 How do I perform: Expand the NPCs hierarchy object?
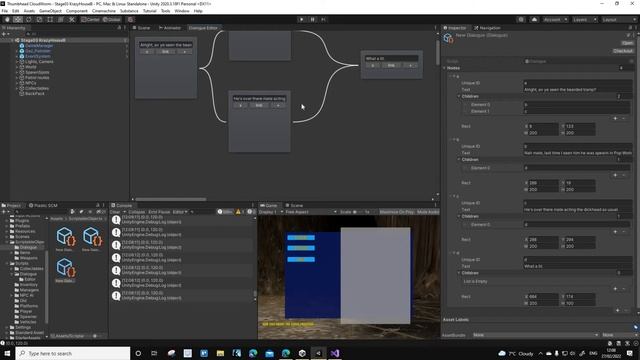click(17, 83)
